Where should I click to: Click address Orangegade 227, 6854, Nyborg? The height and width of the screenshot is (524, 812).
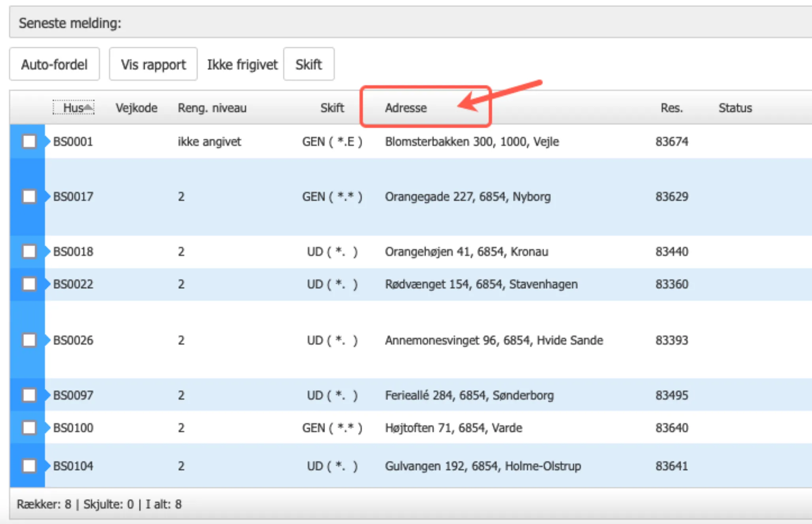[x=468, y=196]
